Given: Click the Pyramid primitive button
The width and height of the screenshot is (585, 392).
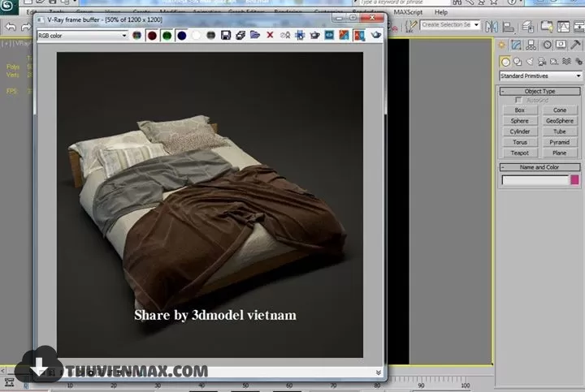Looking at the screenshot, I should [560, 142].
